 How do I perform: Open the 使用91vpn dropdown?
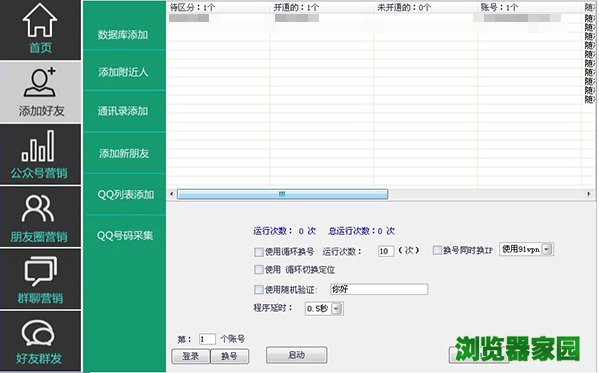pos(526,249)
